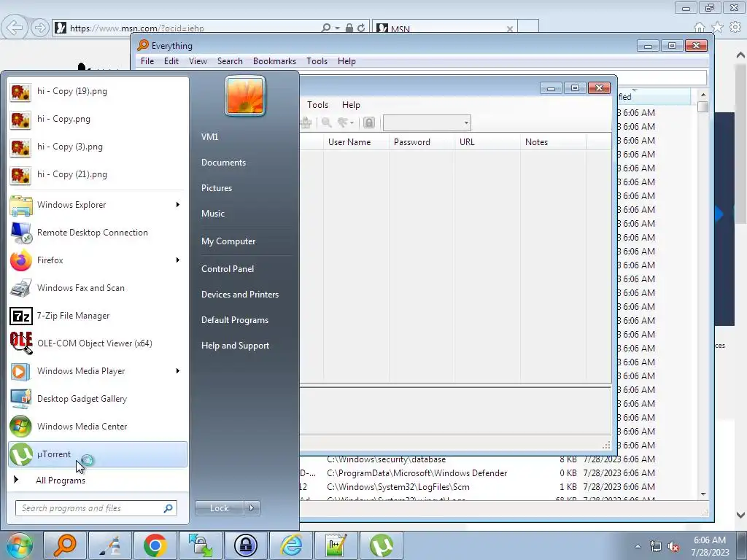747x560 pixels.
Task: Open OLE-COM Object Viewer (x64)
Action: pyautogui.click(x=97, y=343)
